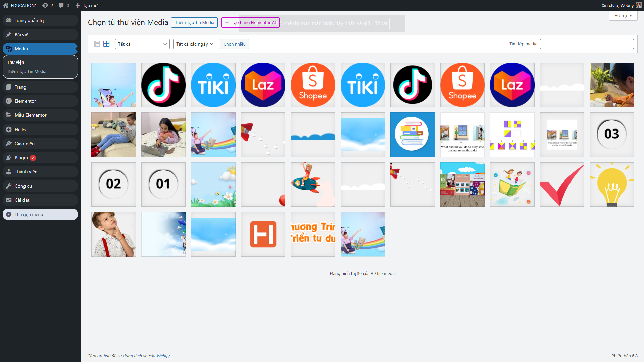Select the first Tiki logo thumbnail
The width and height of the screenshot is (644, 362).
tap(213, 85)
